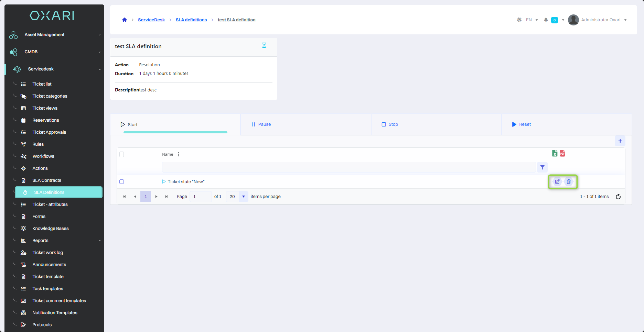Delete the Ticket state "New" row
The width and height of the screenshot is (644, 332).
pyautogui.click(x=569, y=182)
